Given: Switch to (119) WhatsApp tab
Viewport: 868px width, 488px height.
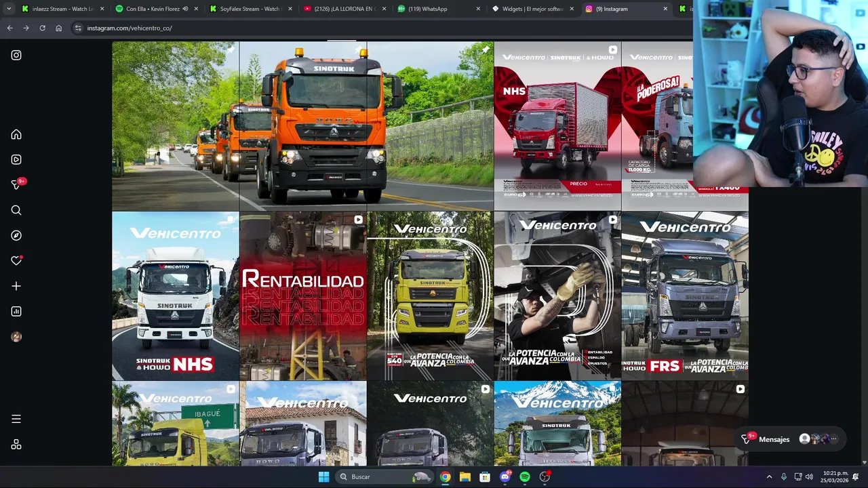Looking at the screenshot, I should click(437, 9).
